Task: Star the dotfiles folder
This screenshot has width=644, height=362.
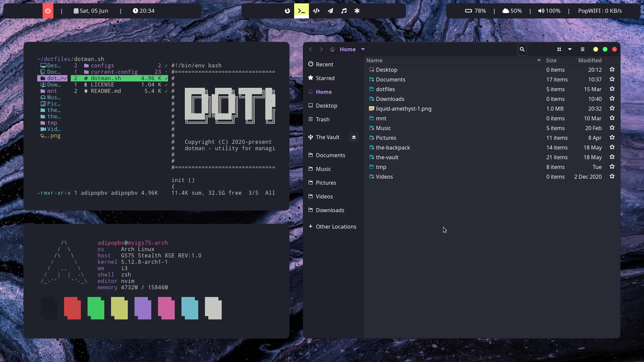Action: click(x=612, y=89)
